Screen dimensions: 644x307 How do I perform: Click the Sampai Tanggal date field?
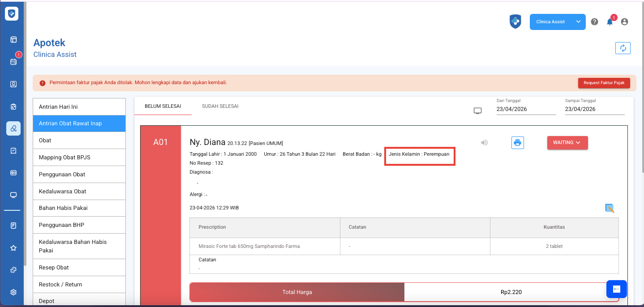point(594,109)
